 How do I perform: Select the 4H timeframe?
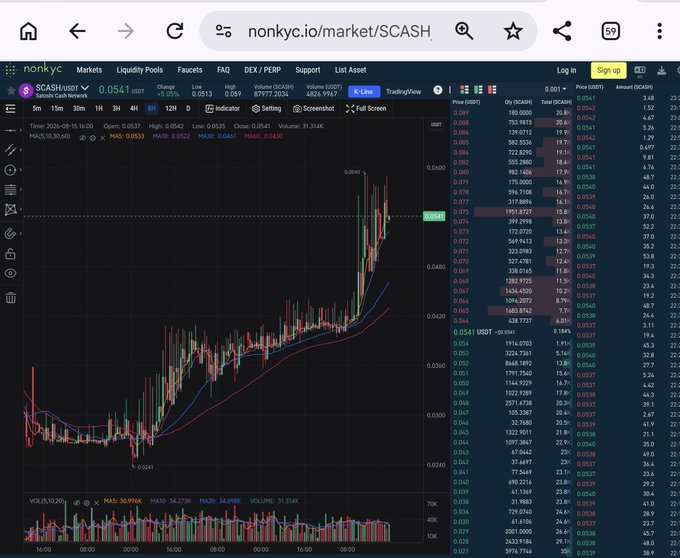(134, 108)
